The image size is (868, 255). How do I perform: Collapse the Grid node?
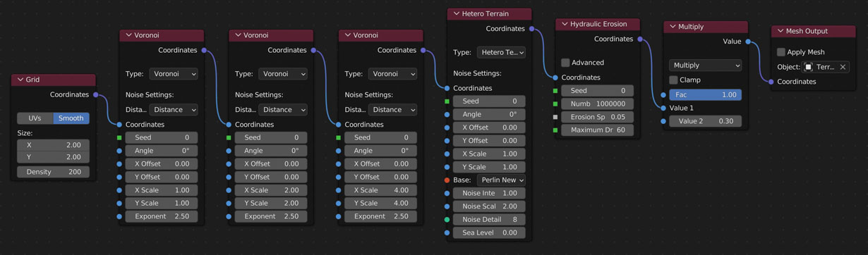coord(20,80)
